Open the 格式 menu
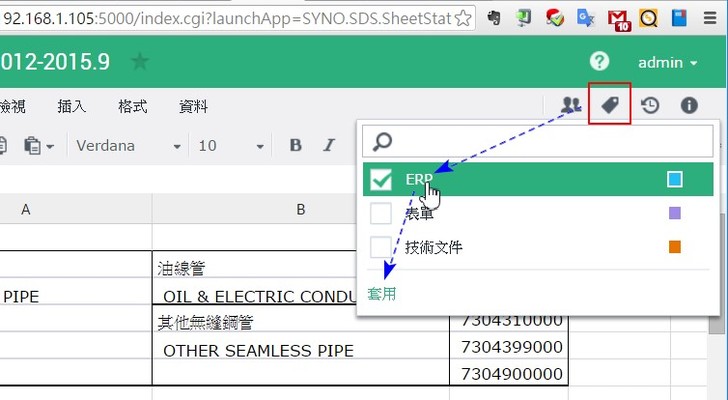 (x=132, y=107)
